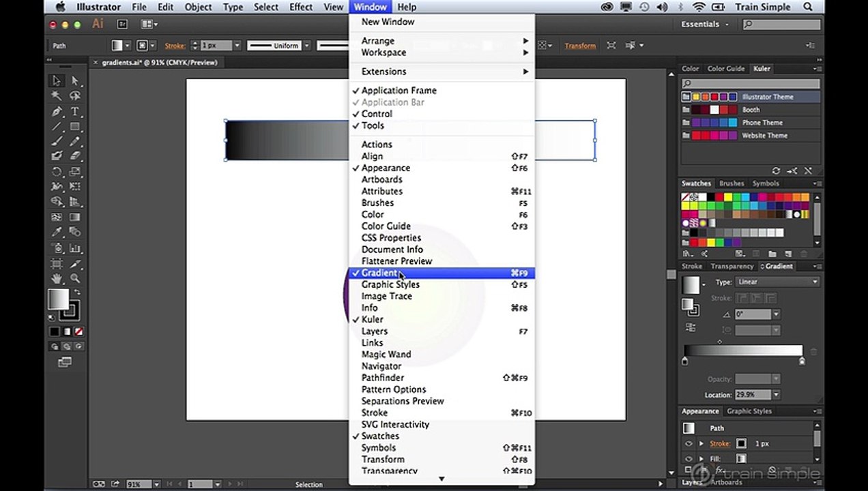Click the Stroke link in Appearance panel
The width and height of the screenshot is (868, 491).
pyautogui.click(x=719, y=443)
